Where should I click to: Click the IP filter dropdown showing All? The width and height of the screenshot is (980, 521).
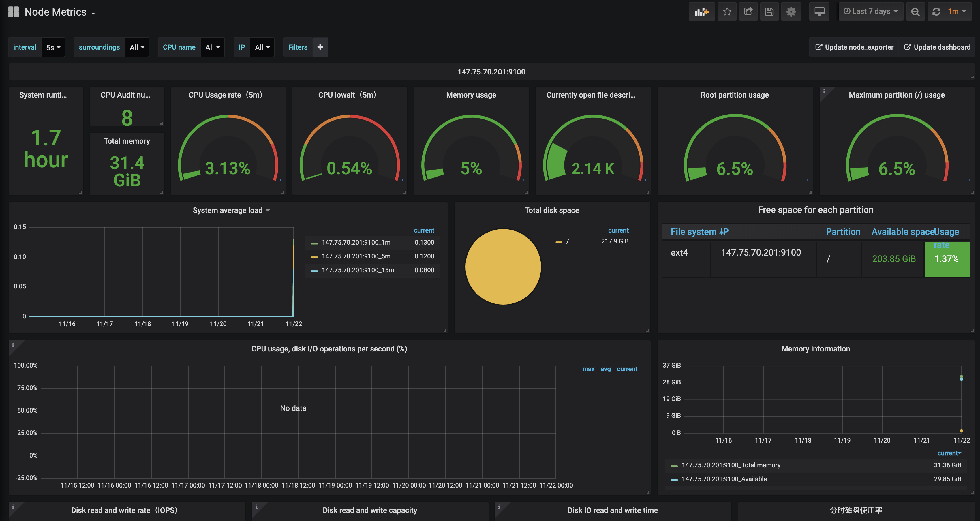point(262,47)
